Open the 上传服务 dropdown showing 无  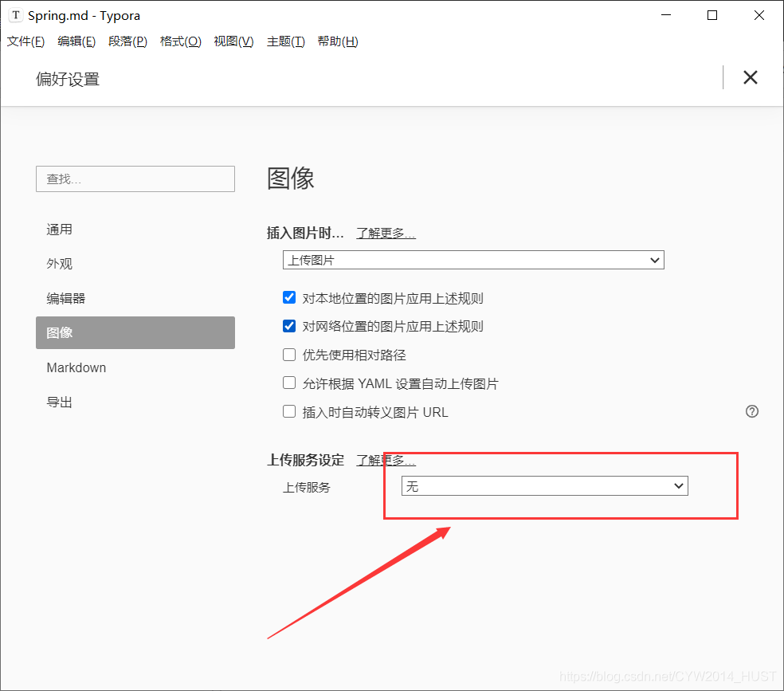click(x=544, y=485)
